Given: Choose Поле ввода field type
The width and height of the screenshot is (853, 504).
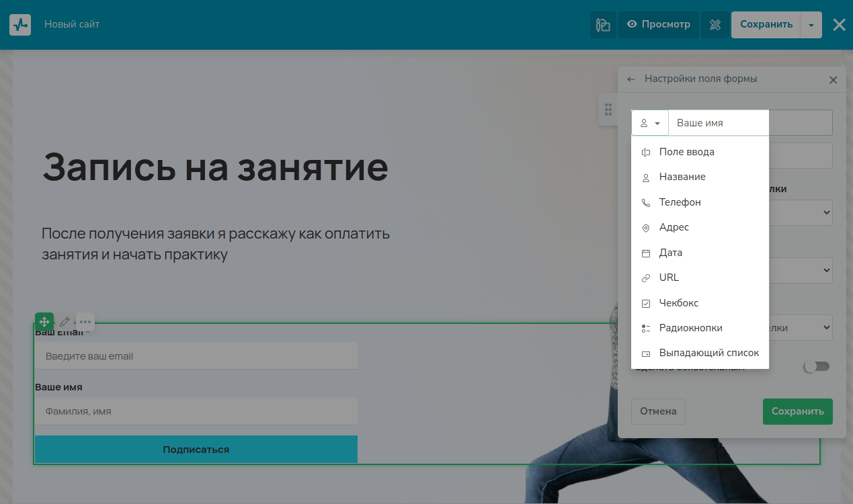Looking at the screenshot, I should (x=700, y=152).
